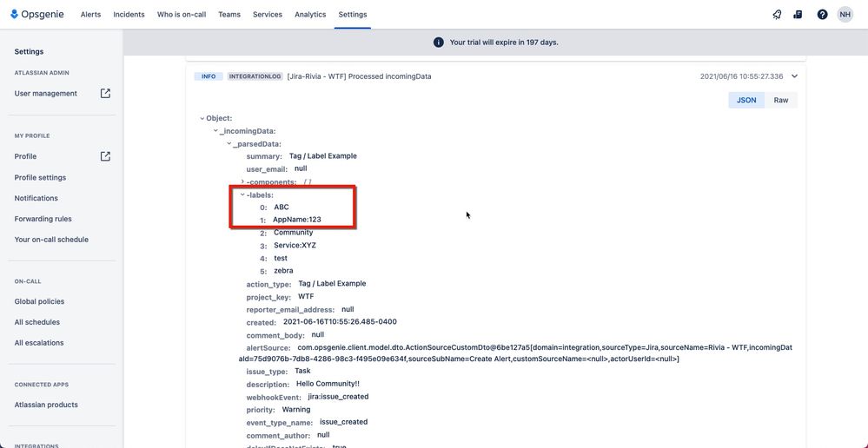Collapse the _parsedData node
868x448 pixels.
(x=229, y=144)
